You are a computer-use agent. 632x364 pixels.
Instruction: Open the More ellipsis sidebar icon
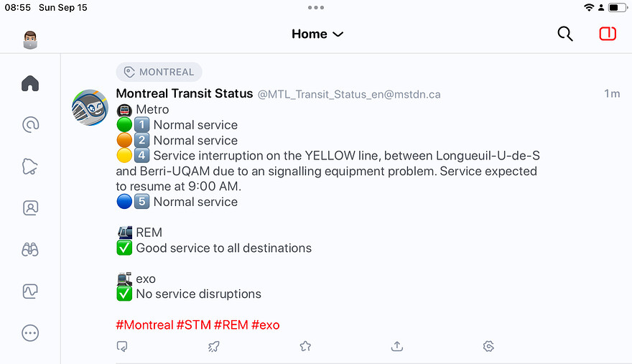point(30,333)
